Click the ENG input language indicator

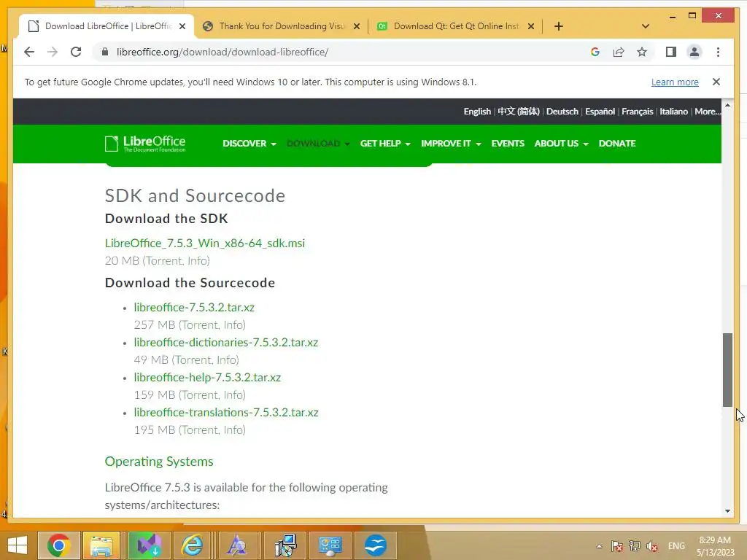tap(676, 546)
